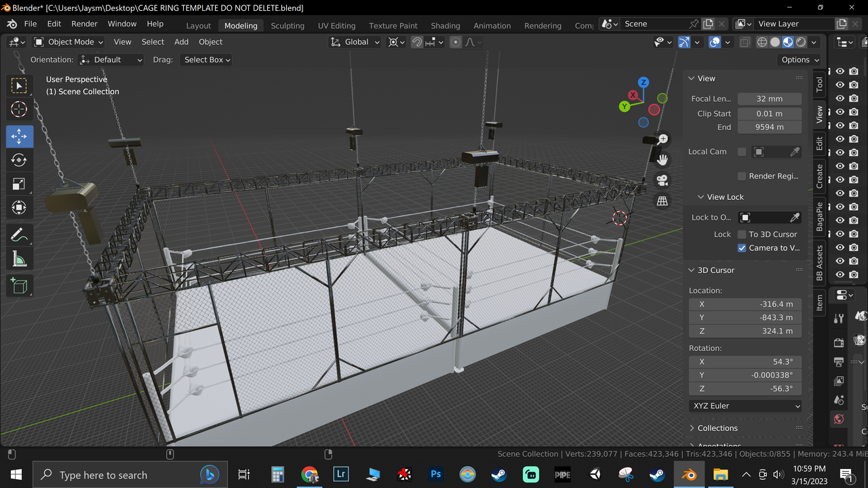This screenshot has width=868, height=488.
Task: Uncheck Camera to View checkbox
Action: coord(742,248)
